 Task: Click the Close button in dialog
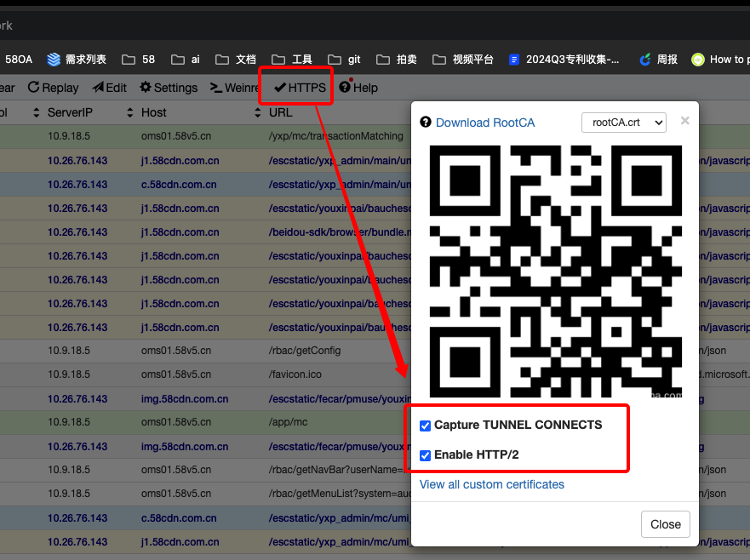(x=666, y=524)
